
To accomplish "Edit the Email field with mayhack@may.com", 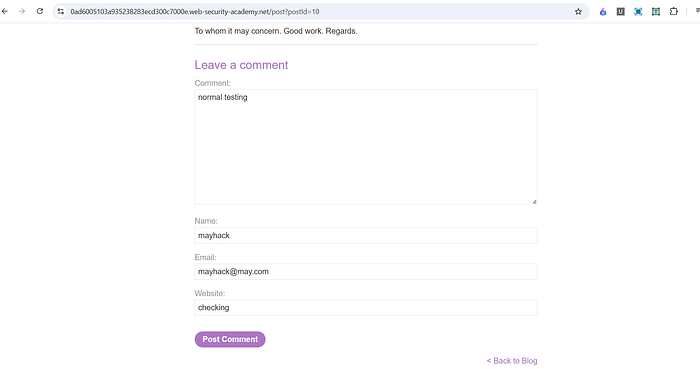I will click(366, 271).
